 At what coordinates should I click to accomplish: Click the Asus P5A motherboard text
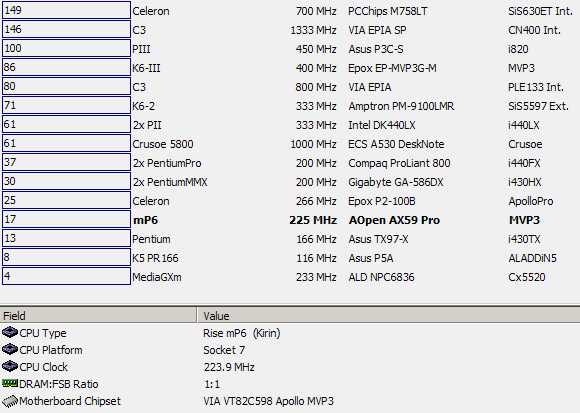(371, 258)
